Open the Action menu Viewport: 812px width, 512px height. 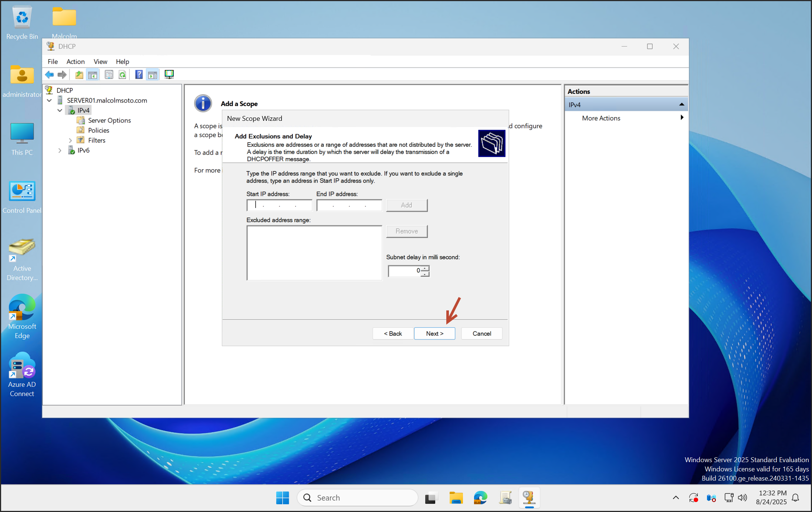75,62
